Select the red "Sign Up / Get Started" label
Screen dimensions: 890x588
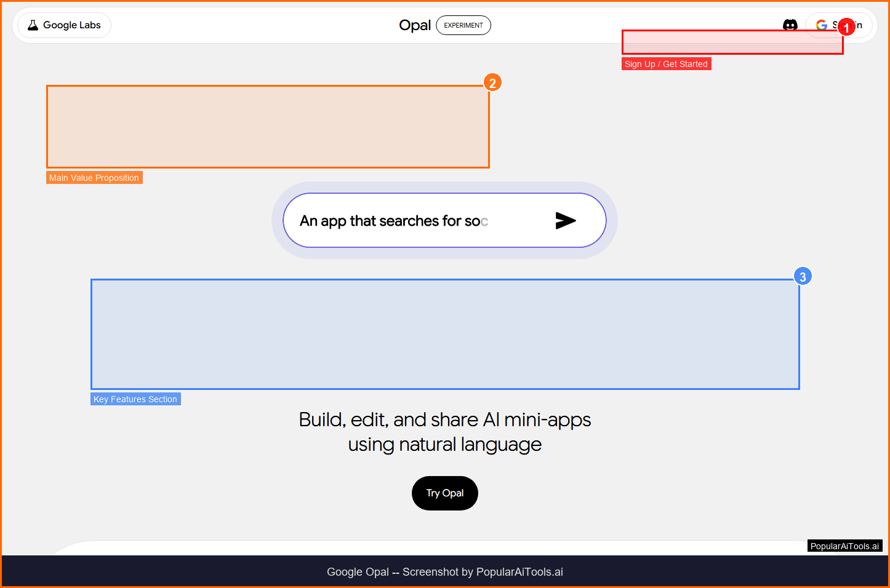point(666,64)
